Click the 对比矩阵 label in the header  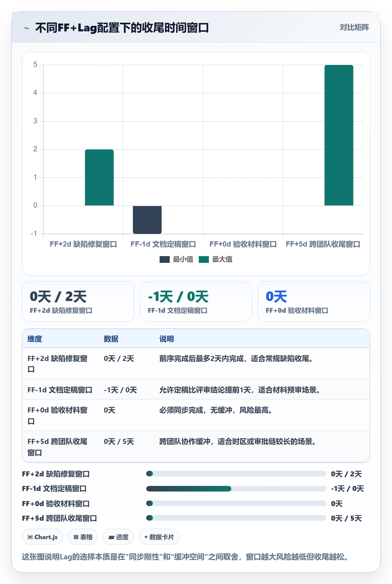point(354,27)
